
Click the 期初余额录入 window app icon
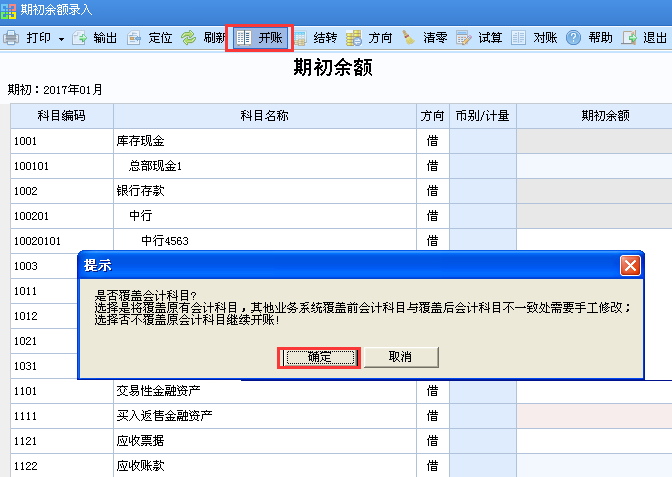point(9,10)
